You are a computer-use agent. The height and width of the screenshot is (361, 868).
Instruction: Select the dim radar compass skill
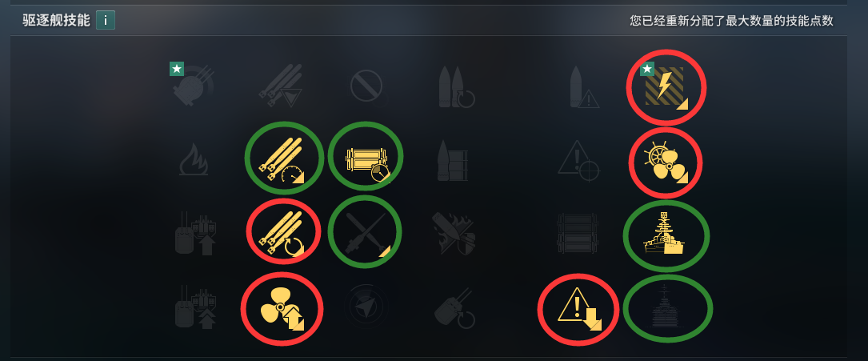[x=366, y=307]
